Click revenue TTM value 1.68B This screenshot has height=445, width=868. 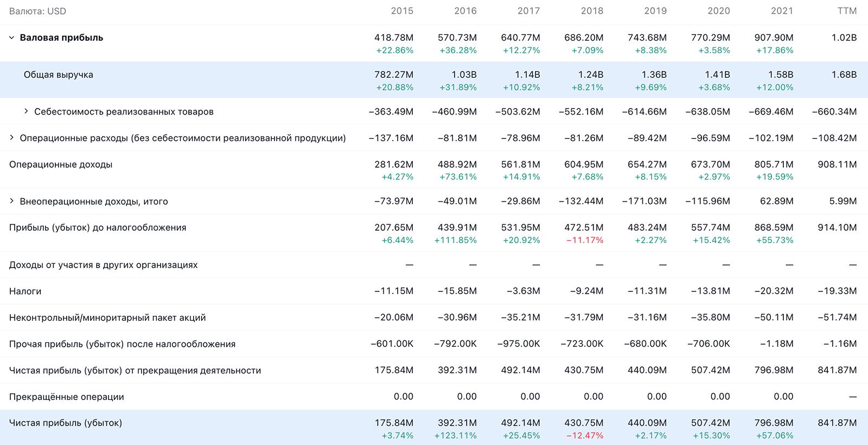coord(844,75)
